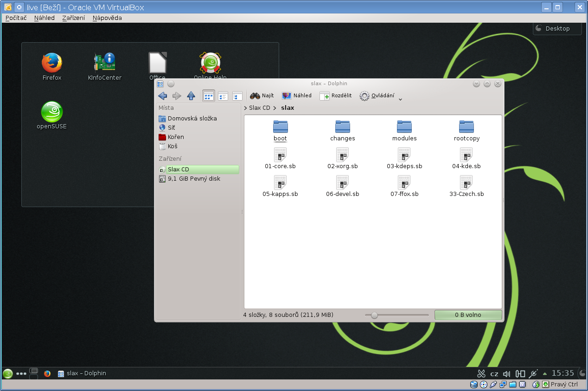Select file 07-ffox.sb
Image resolution: width=588 pixels, height=391 pixels.
404,187
